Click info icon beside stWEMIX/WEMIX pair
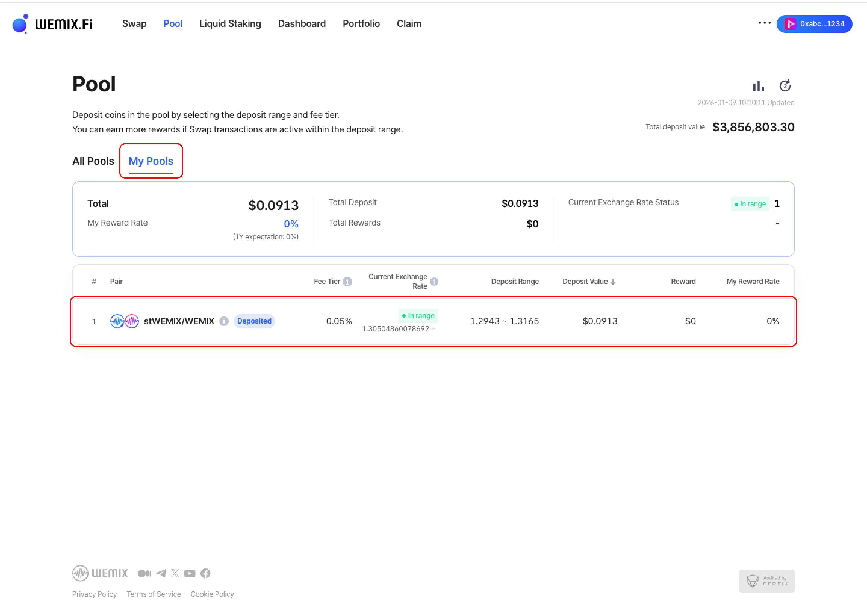The width and height of the screenshot is (867, 616). (x=224, y=321)
